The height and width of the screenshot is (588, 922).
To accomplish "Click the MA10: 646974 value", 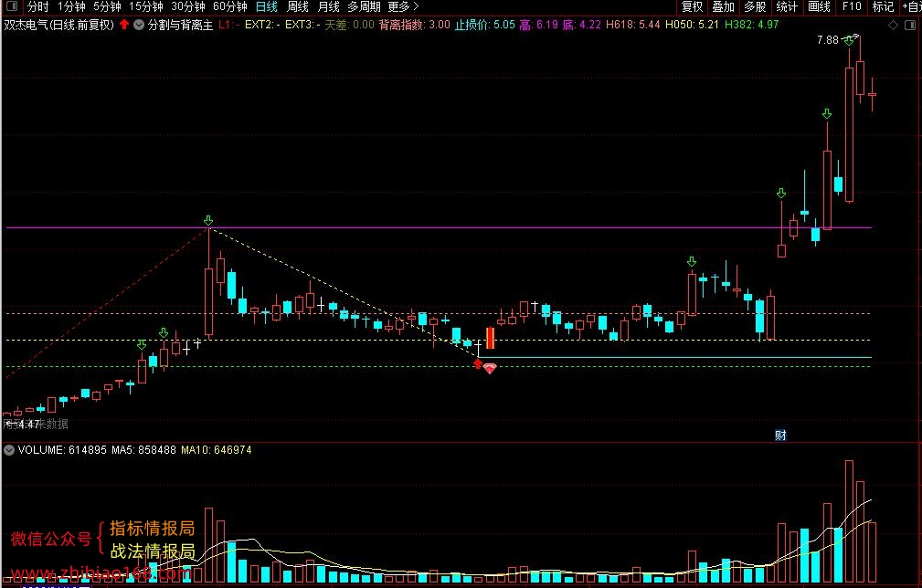I will pos(216,450).
